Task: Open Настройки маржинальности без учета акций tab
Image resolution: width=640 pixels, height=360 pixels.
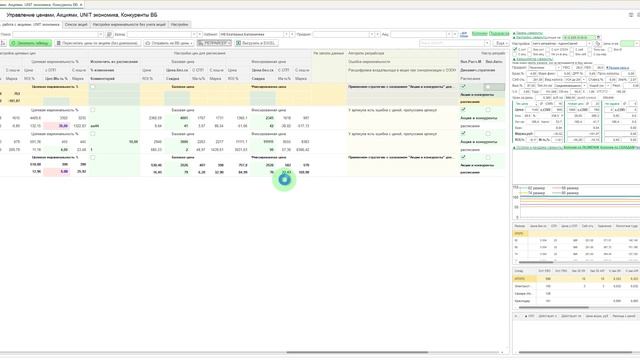Action: pyautogui.click(x=129, y=24)
